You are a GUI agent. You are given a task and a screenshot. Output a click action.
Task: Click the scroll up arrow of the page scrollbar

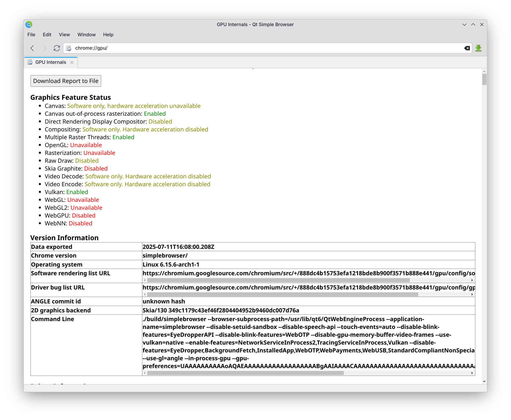484,71
